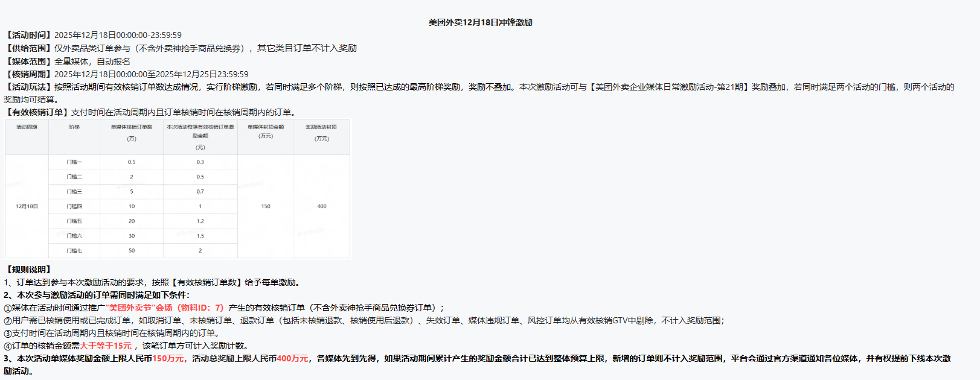Screen dimensions: 980x380
Task: Click the red “美团外卖节”会场 text
Action: [139, 308]
